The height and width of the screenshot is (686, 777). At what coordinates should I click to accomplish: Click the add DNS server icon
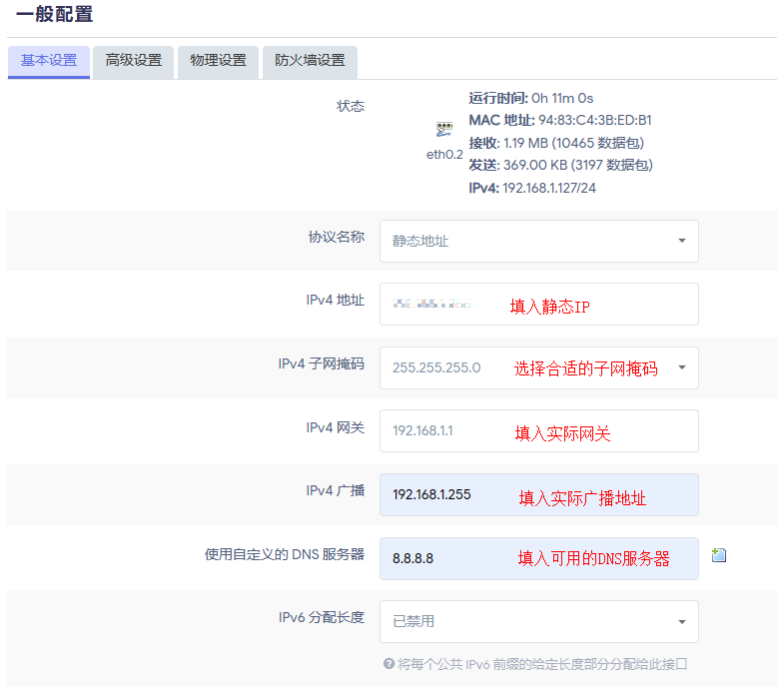(x=718, y=555)
